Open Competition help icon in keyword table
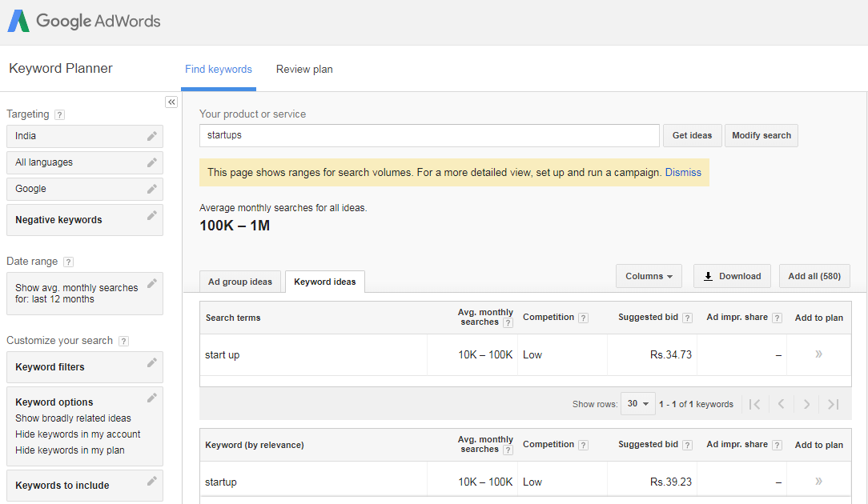Image resolution: width=868 pixels, height=504 pixels. tap(583, 445)
